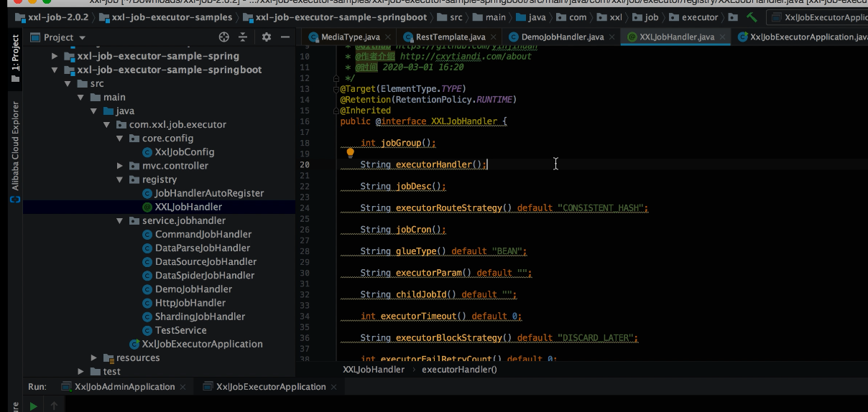
Task: Toggle the Alibaba Cloud Explorer side panel
Action: (15, 146)
